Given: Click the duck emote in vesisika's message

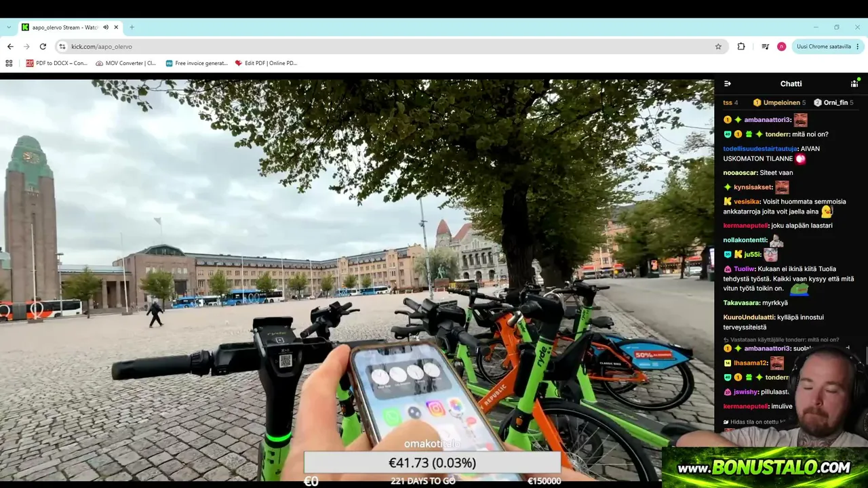Looking at the screenshot, I should point(827,211).
